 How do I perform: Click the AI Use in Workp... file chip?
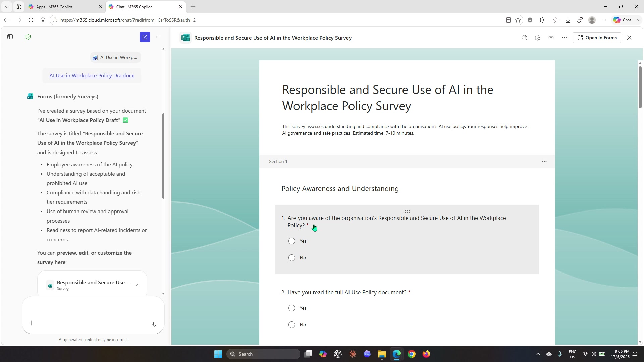[x=115, y=57]
